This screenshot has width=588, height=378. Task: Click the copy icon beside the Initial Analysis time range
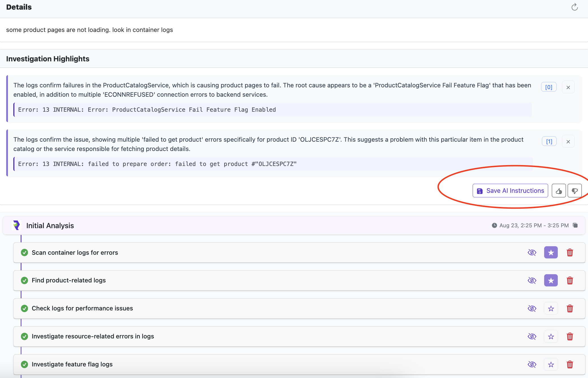tap(575, 225)
